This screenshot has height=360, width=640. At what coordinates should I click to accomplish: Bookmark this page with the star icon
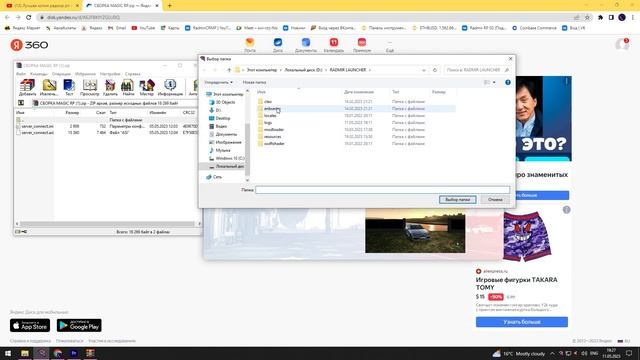[x=587, y=18]
